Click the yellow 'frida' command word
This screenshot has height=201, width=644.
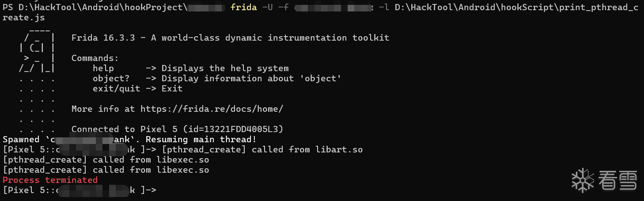click(x=243, y=8)
